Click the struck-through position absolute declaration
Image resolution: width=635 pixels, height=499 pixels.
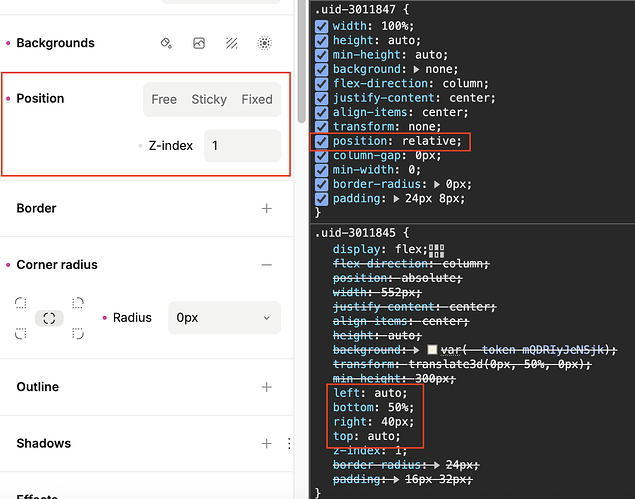397,278
